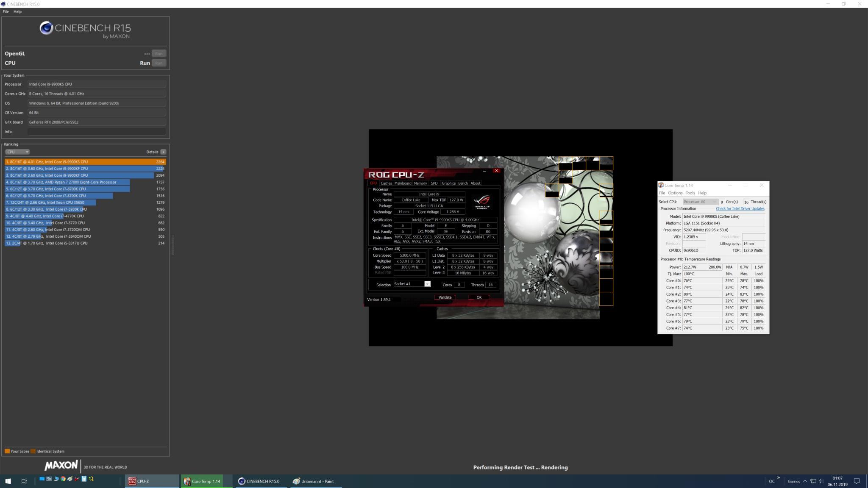This screenshot has width=868, height=488.
Task: Click the Cinebench R15 logo
Action: (85, 30)
